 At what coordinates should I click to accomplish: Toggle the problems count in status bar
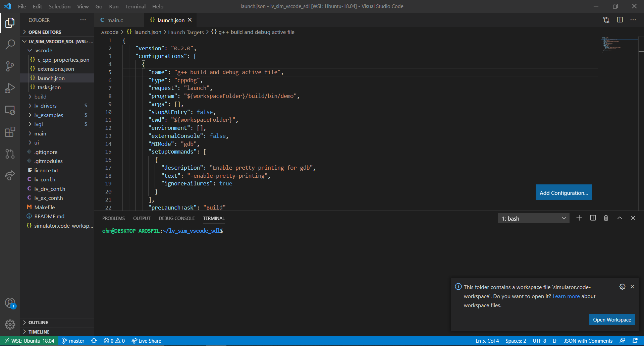(114, 341)
